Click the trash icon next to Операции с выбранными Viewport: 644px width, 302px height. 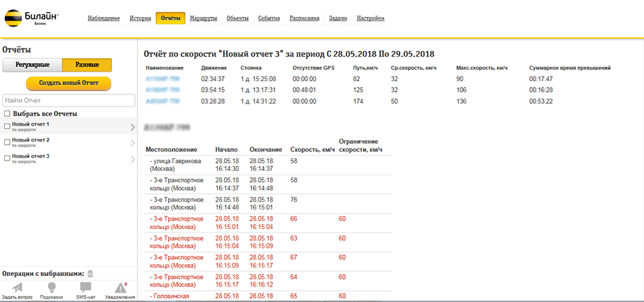(90, 273)
